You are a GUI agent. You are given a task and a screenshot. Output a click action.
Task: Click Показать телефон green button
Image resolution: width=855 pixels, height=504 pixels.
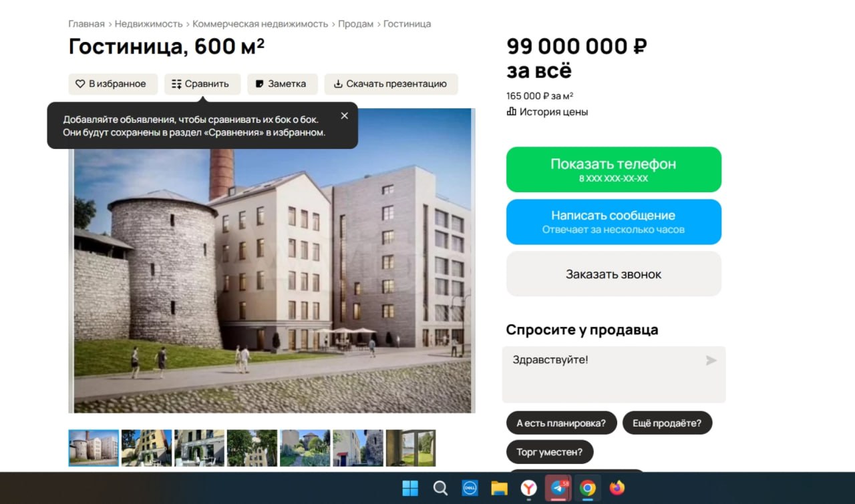pos(614,170)
